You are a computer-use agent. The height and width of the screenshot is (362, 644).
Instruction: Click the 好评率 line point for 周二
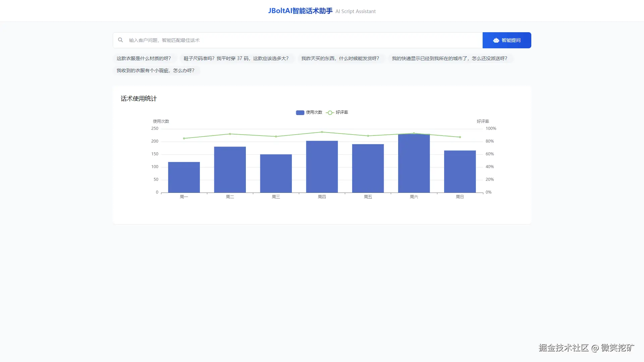click(230, 134)
